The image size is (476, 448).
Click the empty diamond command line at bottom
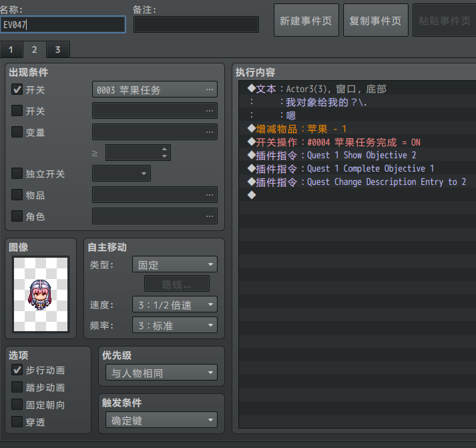point(357,195)
